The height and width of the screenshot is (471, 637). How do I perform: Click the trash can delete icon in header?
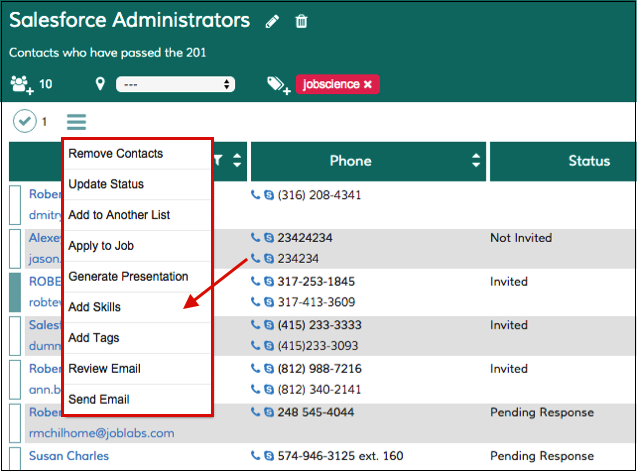301,21
